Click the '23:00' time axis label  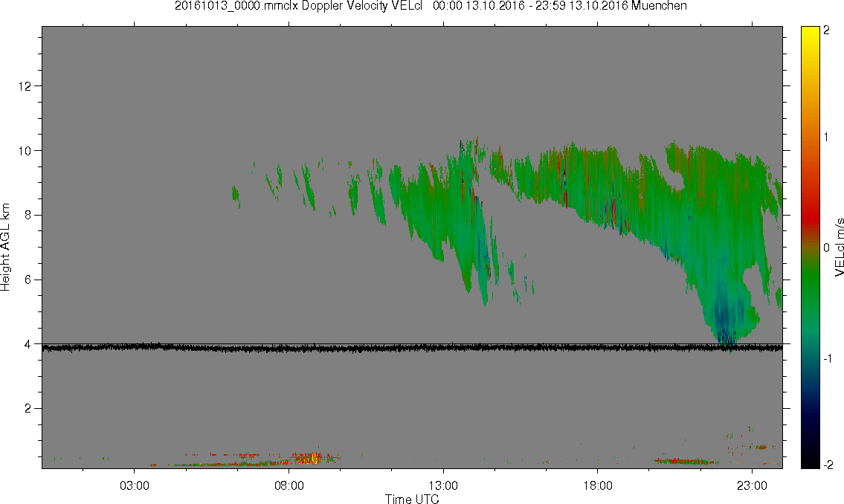coord(753,485)
